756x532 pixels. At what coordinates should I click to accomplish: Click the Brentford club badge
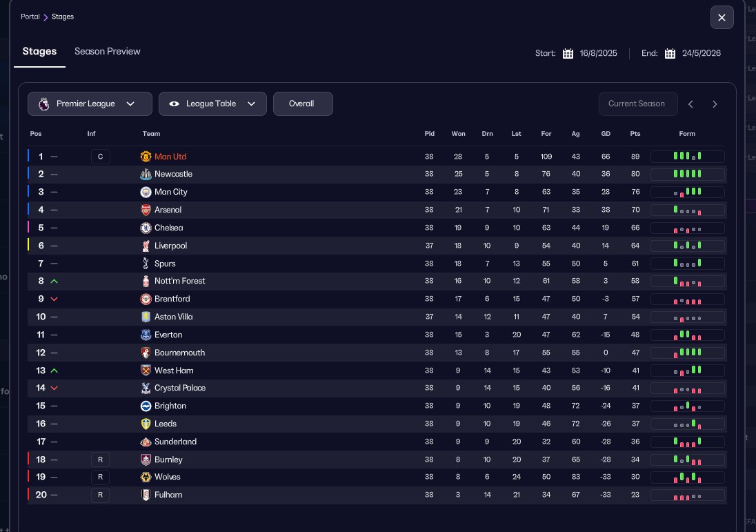pos(146,299)
